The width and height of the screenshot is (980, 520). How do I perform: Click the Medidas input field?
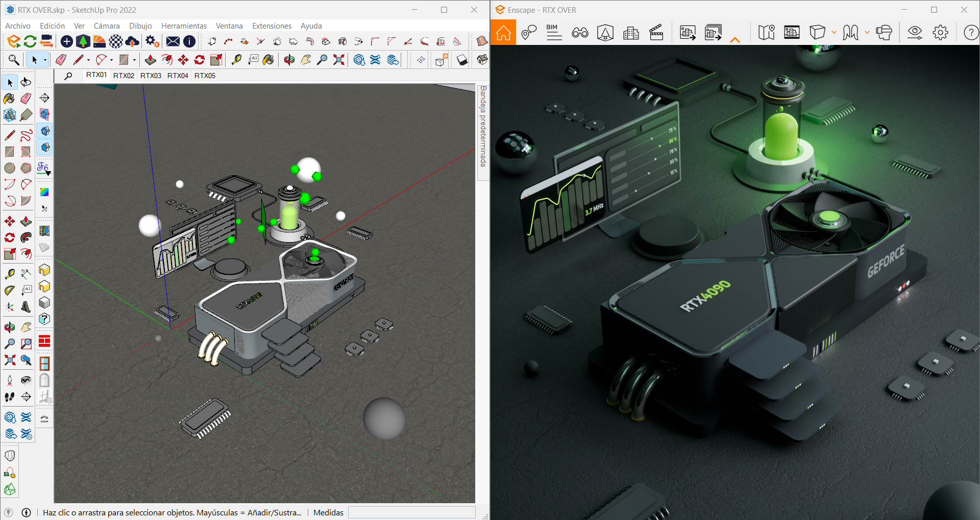pyautogui.click(x=411, y=512)
